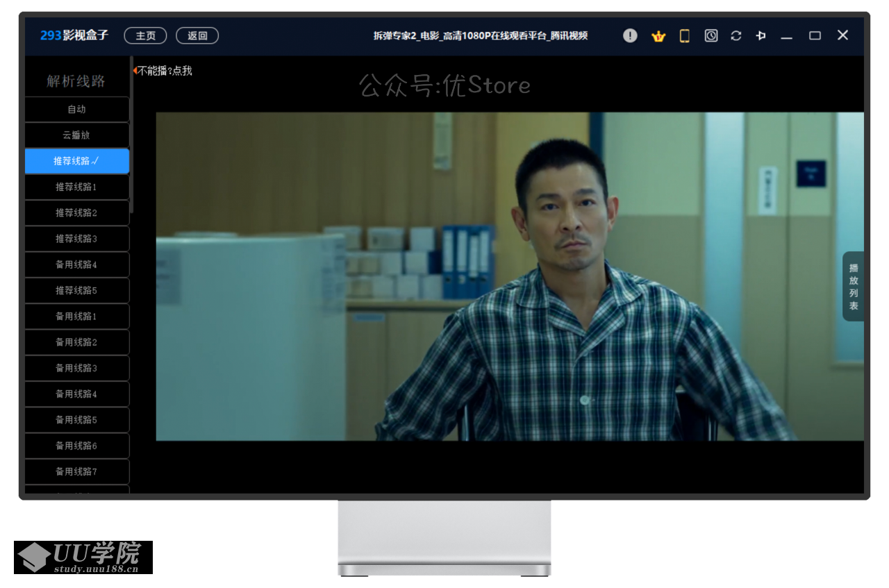
Task: Expand the 播放列表 side panel
Action: tap(854, 287)
